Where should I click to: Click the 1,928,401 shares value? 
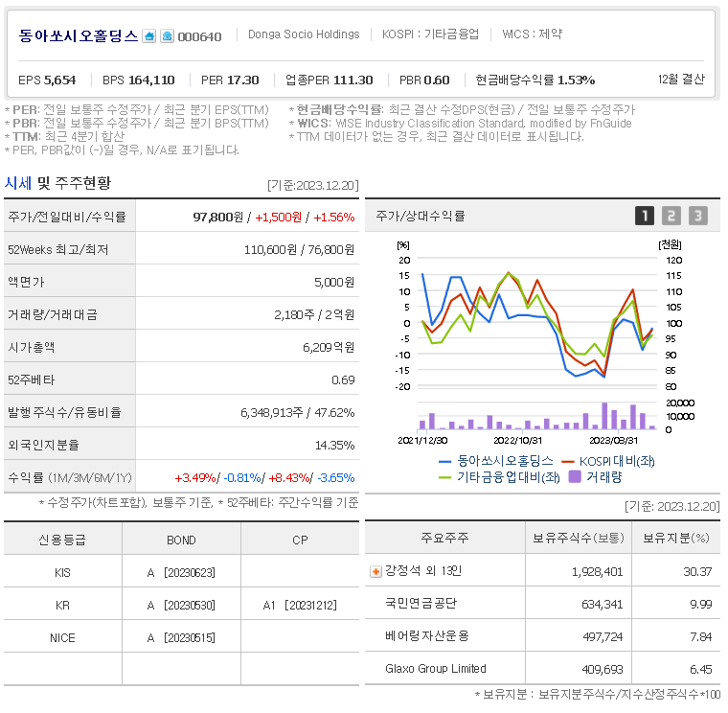tap(597, 572)
